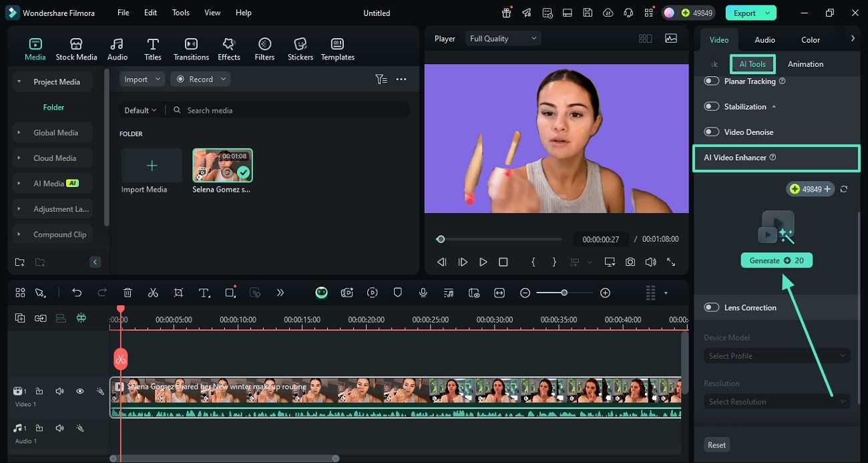This screenshot has height=463, width=868.
Task: Click the Export button
Action: pos(751,13)
